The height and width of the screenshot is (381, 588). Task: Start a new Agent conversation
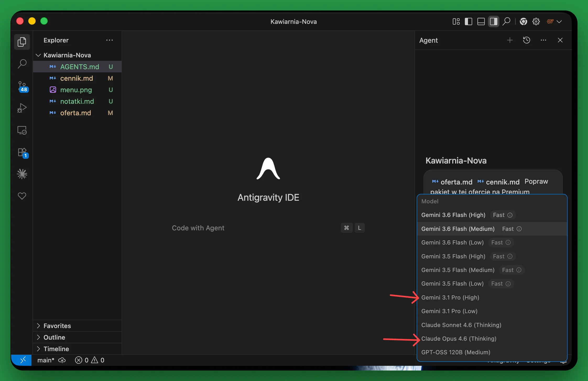pyautogui.click(x=510, y=40)
